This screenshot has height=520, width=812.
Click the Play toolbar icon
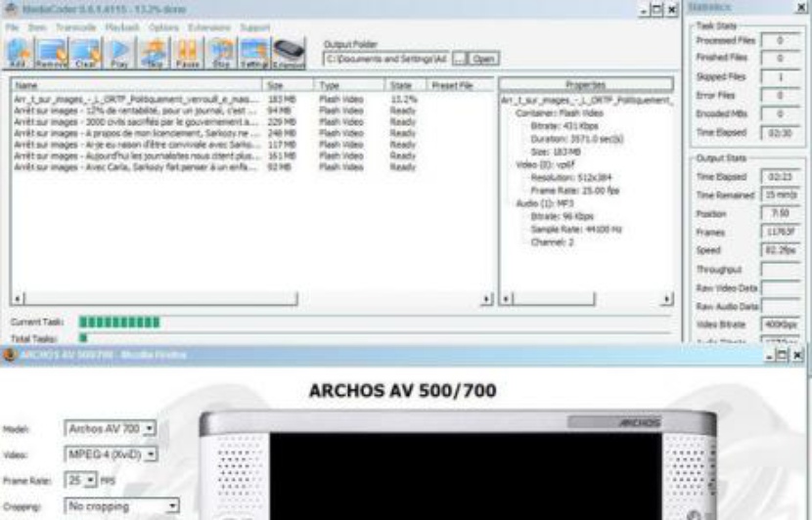[x=119, y=54]
